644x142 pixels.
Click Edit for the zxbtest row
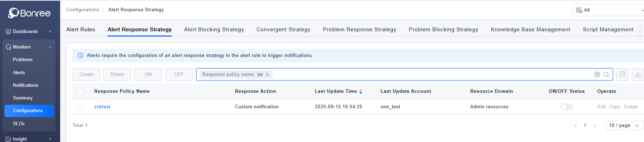click(x=601, y=107)
